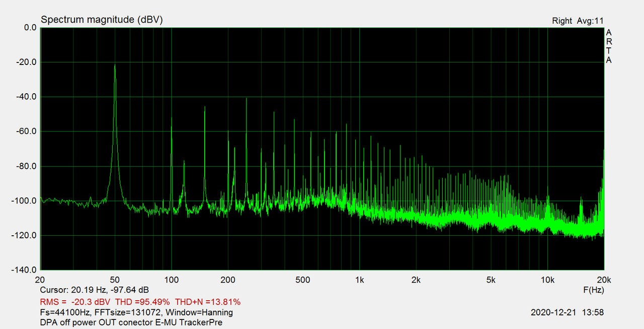Click the '100' frequency axis label
The height and width of the screenshot is (329, 644).
(172, 280)
